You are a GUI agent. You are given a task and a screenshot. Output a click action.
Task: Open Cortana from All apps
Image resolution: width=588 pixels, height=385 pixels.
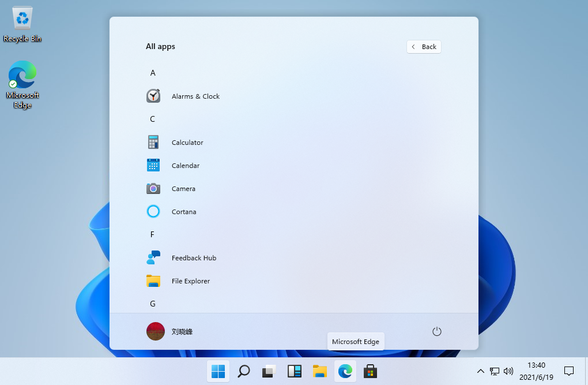click(x=183, y=212)
